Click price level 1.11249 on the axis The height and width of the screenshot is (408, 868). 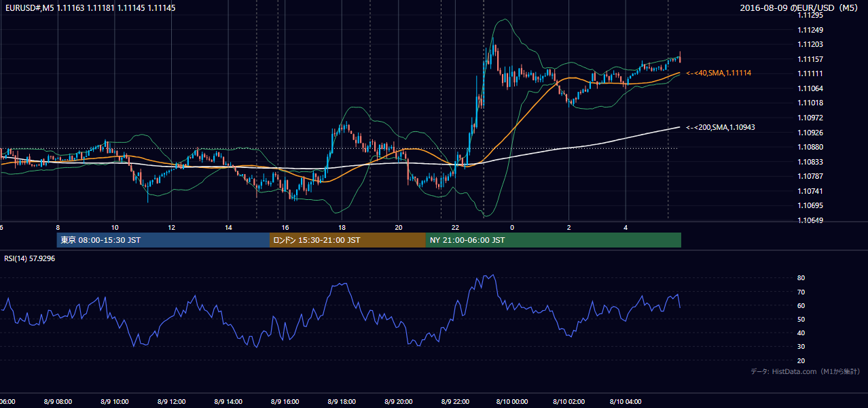811,30
